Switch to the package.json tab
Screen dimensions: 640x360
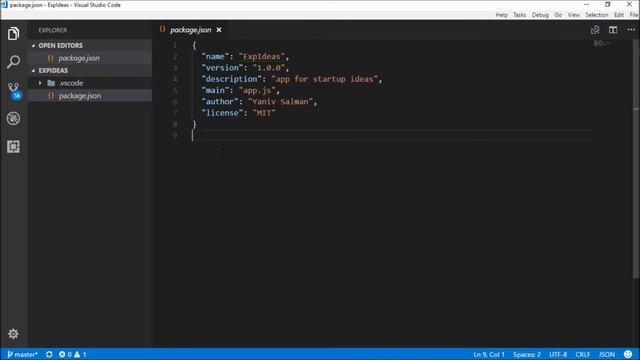(190, 30)
